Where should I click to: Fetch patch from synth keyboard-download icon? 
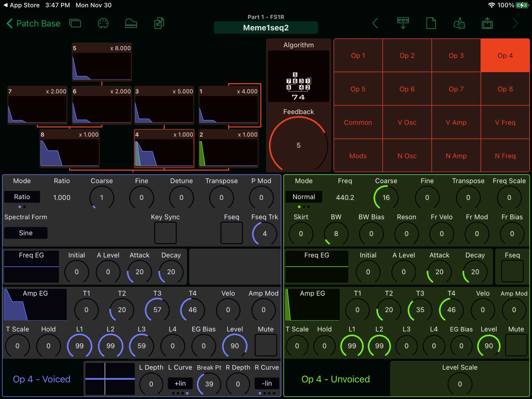pos(403,24)
